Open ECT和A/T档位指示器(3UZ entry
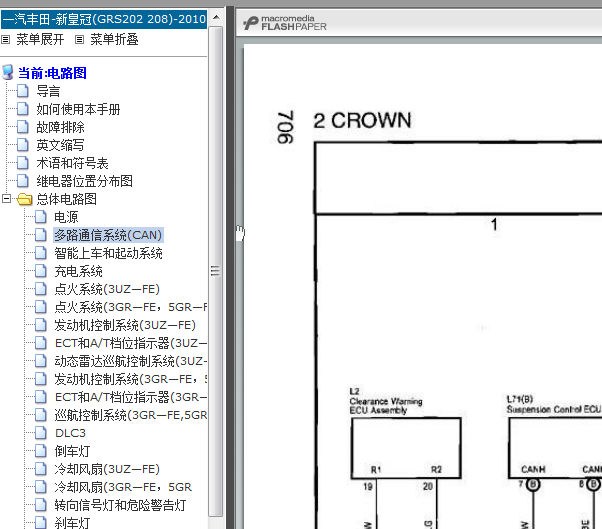 click(131, 343)
